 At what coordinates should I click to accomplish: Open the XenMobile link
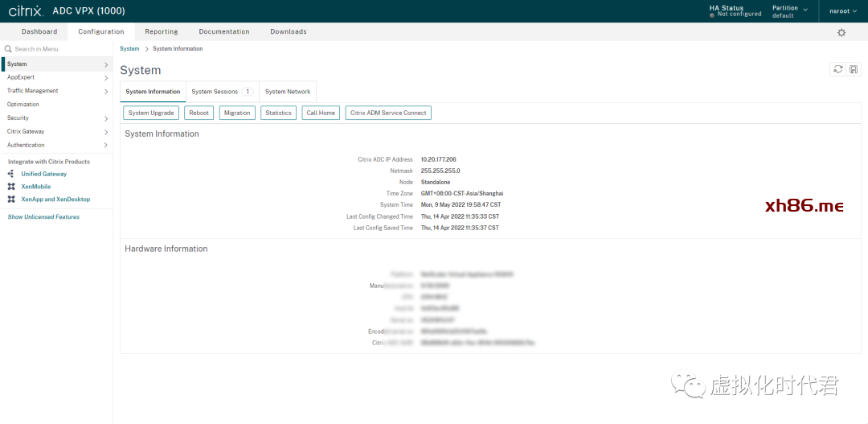coord(36,186)
